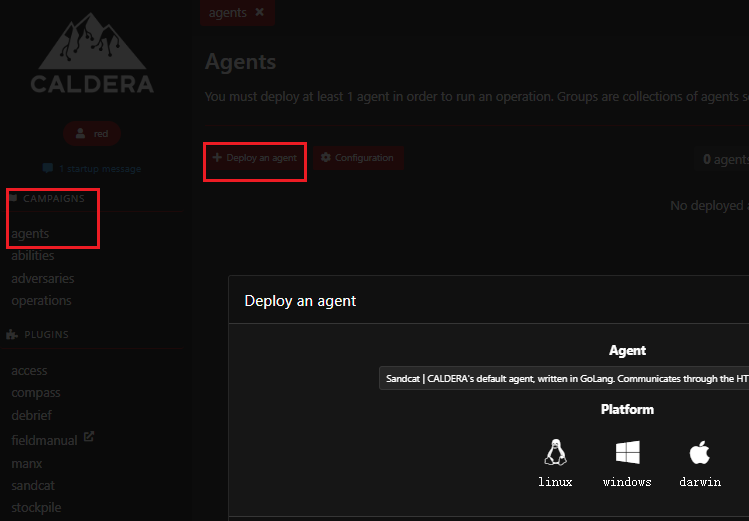This screenshot has height=521, width=749.
Task: Open the manx plugin
Action: [27, 464]
